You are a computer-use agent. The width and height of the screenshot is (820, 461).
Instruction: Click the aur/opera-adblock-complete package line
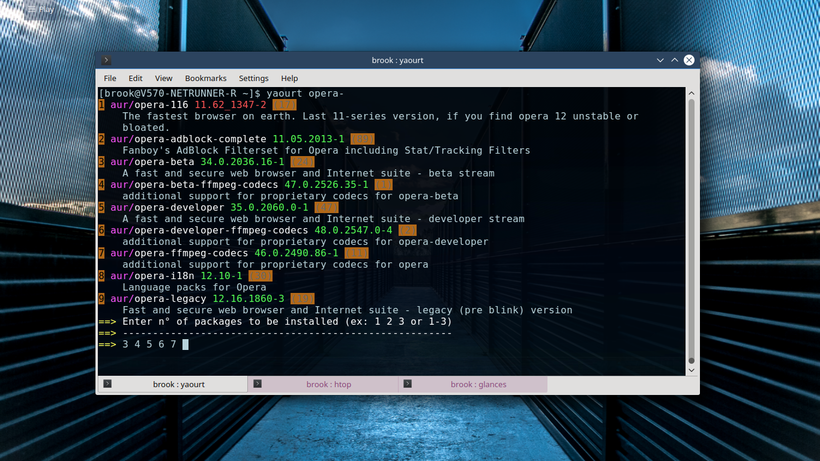tap(237, 139)
